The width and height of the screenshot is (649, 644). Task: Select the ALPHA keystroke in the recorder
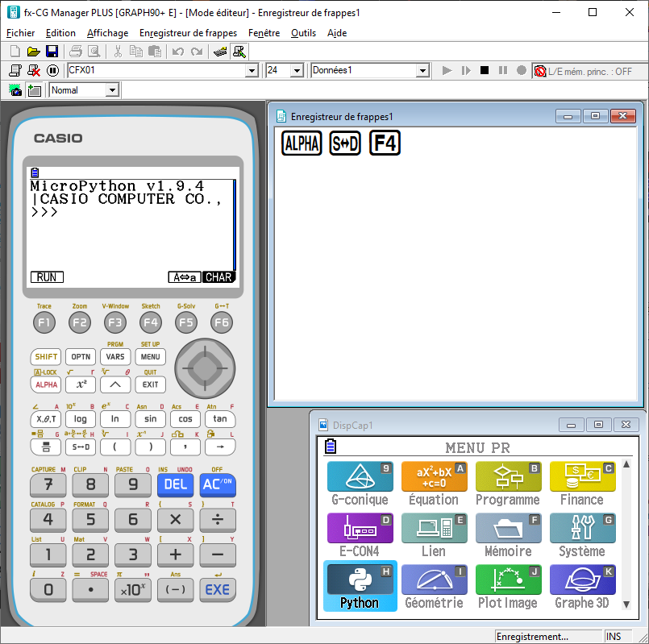coord(302,143)
